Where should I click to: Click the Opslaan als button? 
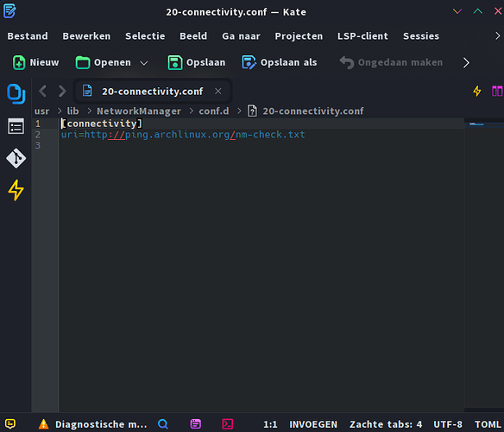pyautogui.click(x=280, y=62)
